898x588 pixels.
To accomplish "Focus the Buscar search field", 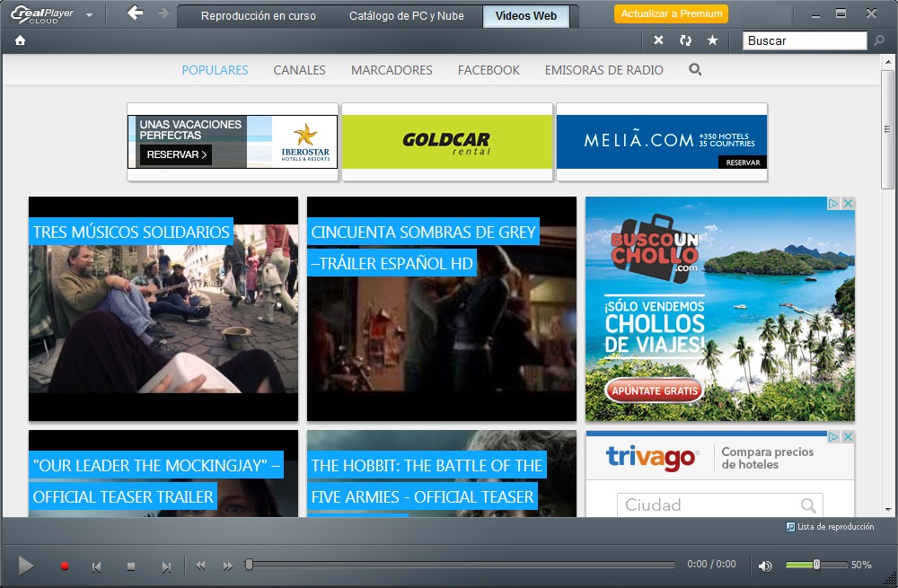I will [x=805, y=40].
